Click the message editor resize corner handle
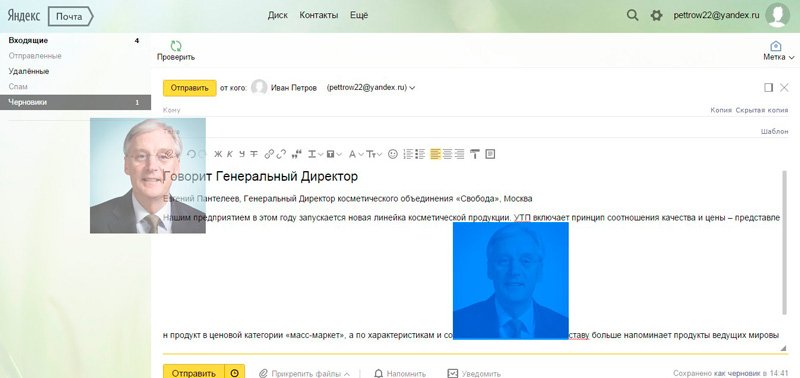800x378 pixels. tap(784, 348)
